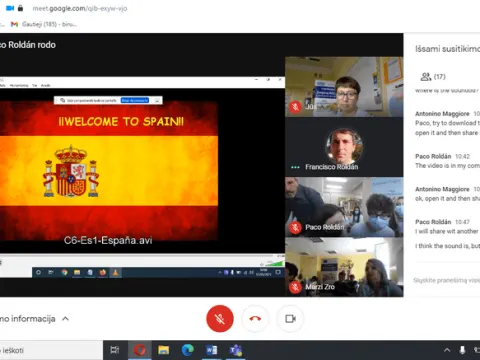Click 'I think the sound is, but' message
480x360 pixels.
pyautogui.click(x=447, y=246)
